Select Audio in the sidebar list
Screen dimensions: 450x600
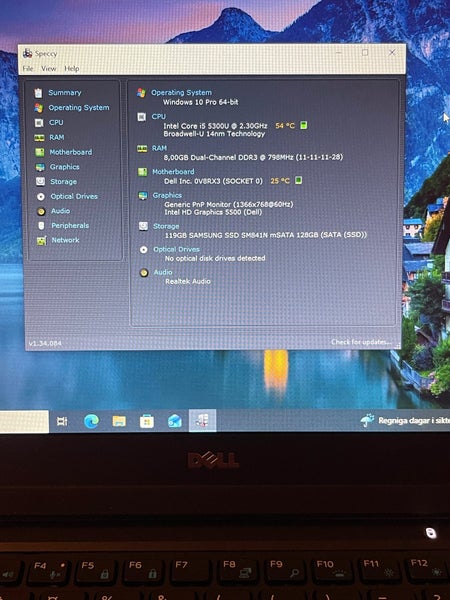pyautogui.click(x=60, y=211)
